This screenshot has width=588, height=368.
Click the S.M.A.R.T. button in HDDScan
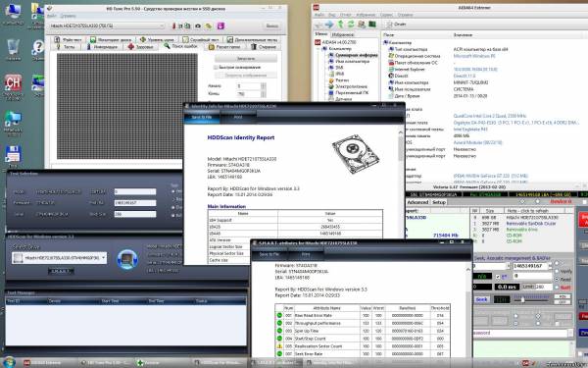[x=61, y=271]
